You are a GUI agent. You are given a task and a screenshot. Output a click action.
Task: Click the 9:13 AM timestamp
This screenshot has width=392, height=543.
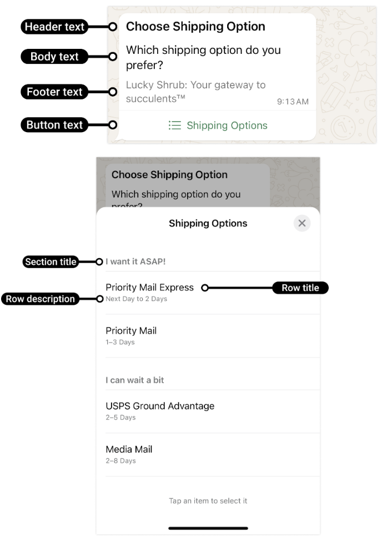[293, 102]
